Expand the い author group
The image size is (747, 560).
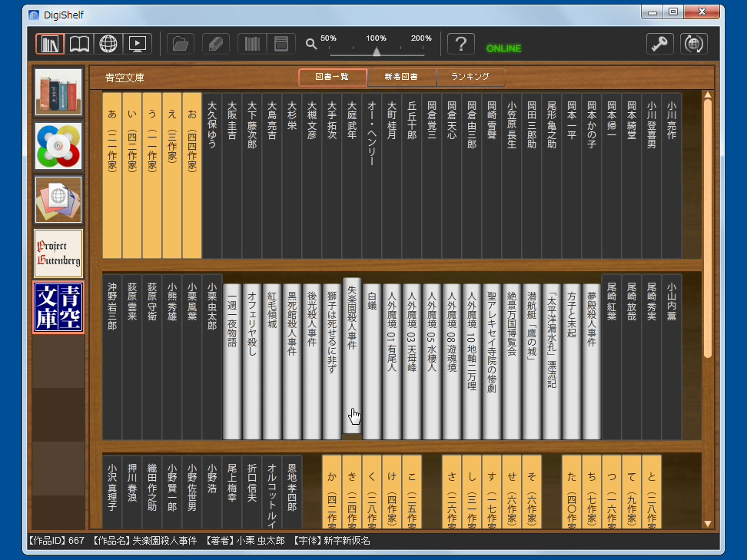[x=132, y=175]
